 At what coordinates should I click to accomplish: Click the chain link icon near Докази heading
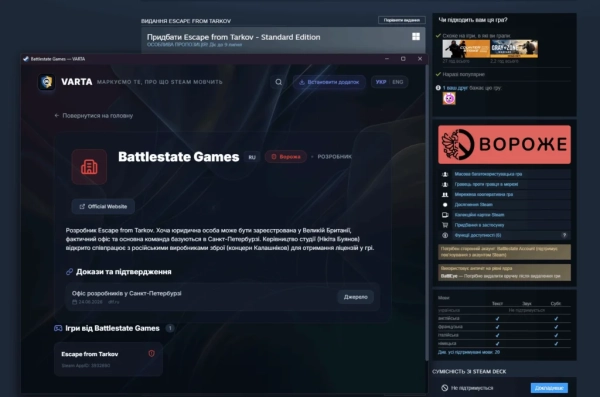click(69, 272)
